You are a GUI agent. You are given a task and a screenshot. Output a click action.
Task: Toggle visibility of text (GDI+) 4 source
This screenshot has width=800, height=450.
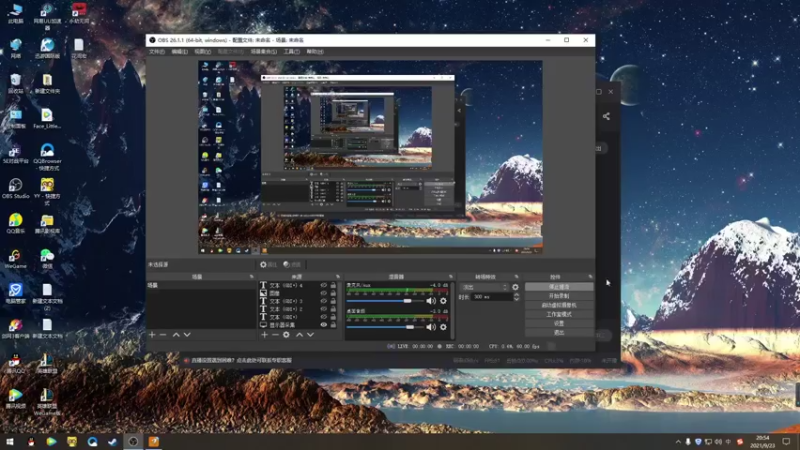(x=323, y=285)
